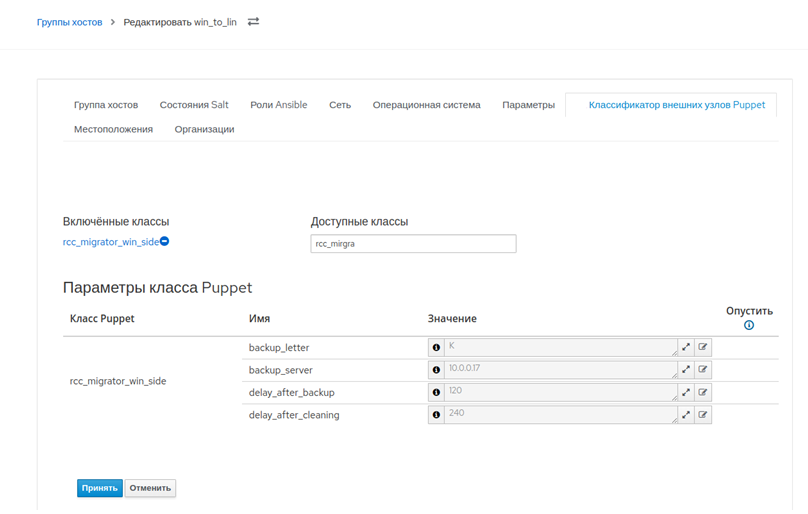This screenshot has height=514, width=808.
Task: Open the Местоположения tab
Action: 113,129
